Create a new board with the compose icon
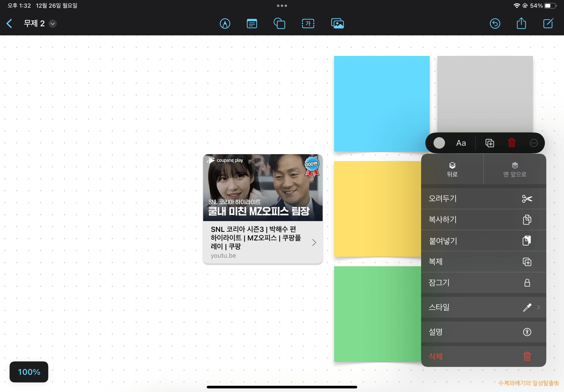The height and width of the screenshot is (392, 564). tap(548, 23)
